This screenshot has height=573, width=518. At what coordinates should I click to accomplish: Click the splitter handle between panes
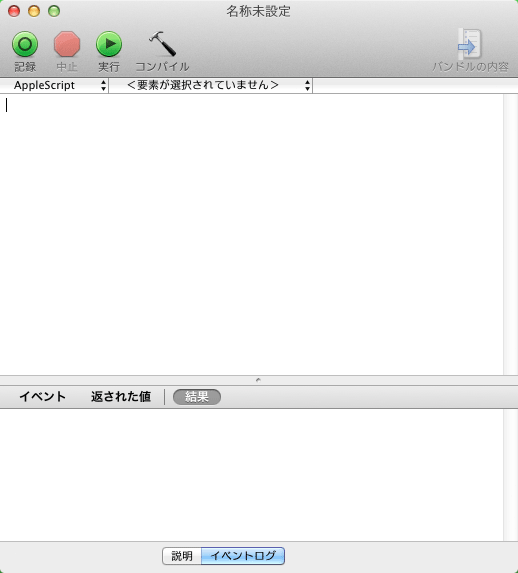pyautogui.click(x=258, y=380)
